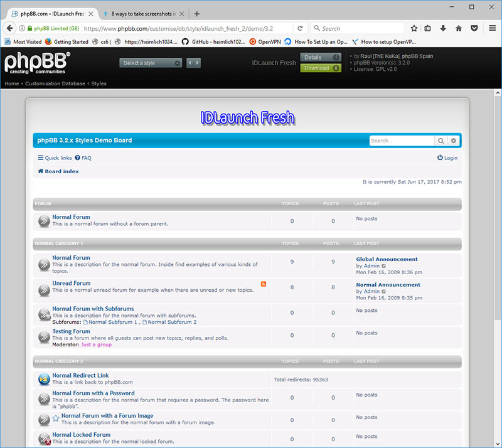Image resolution: width=502 pixels, height=448 pixels.
Task: Open advanced search gear icon
Action: coord(453,141)
